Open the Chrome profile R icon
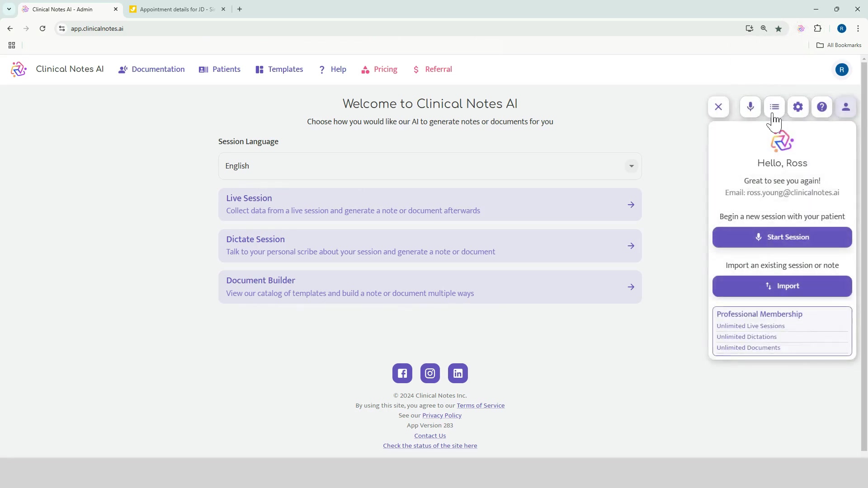 pos(842,28)
